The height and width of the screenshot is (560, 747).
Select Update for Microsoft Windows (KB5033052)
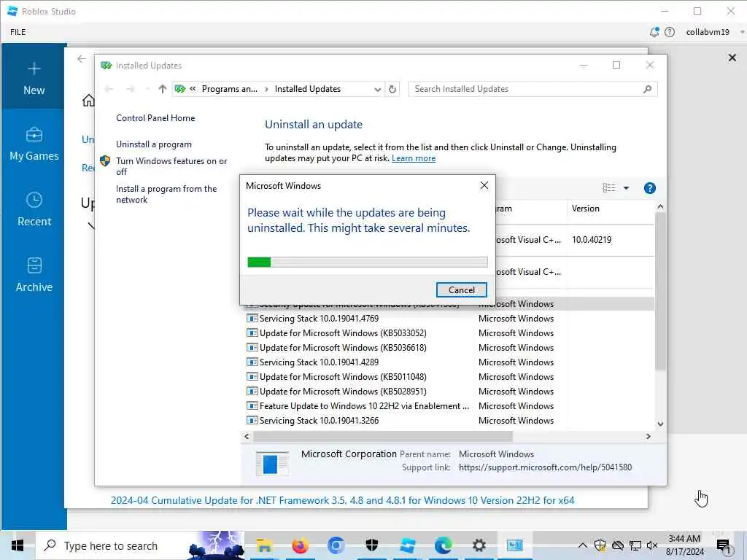pos(449,332)
